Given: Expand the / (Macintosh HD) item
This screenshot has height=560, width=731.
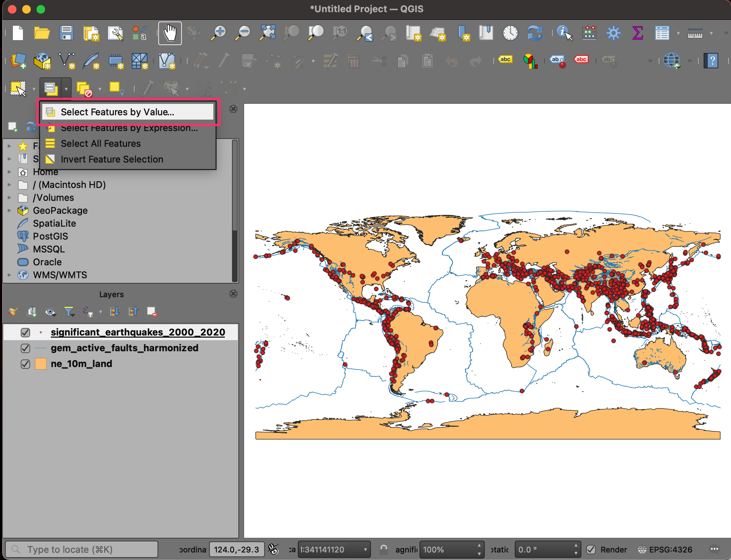Looking at the screenshot, I should [9, 185].
